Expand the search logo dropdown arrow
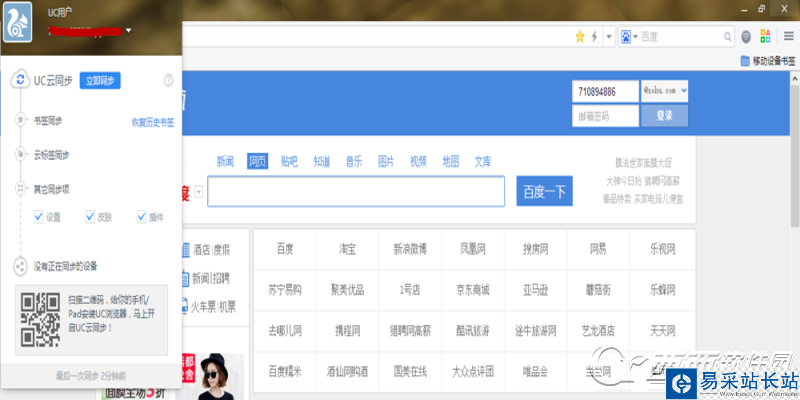This screenshot has width=800, height=400. pyautogui.click(x=198, y=192)
